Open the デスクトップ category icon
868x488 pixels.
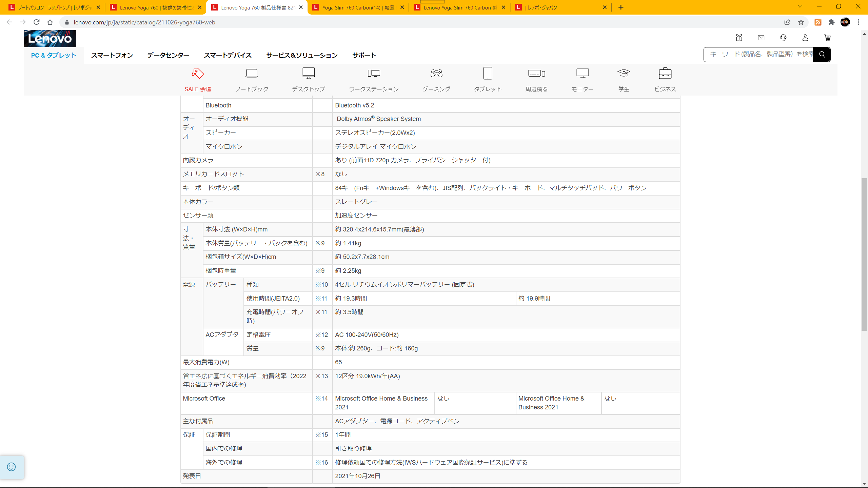coord(309,73)
